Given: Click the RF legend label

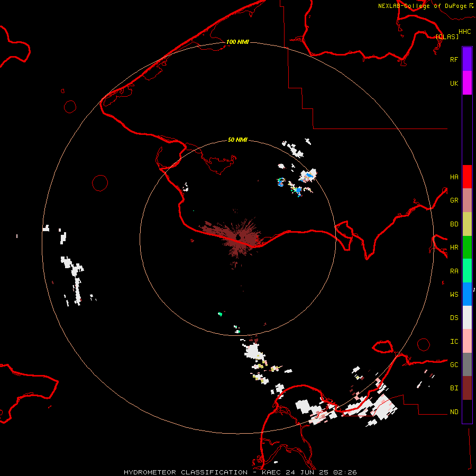Looking at the screenshot, I should point(454,59).
